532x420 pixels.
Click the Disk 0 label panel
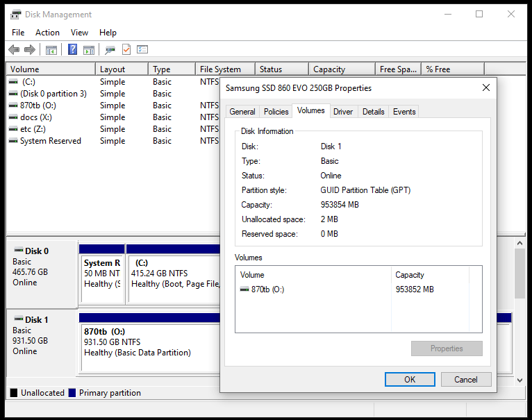pos(42,274)
